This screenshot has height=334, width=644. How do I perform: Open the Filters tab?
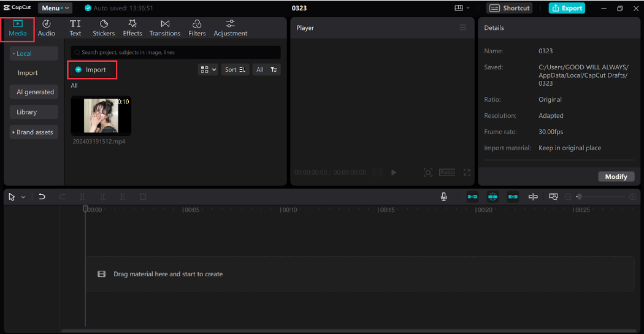pos(197,28)
